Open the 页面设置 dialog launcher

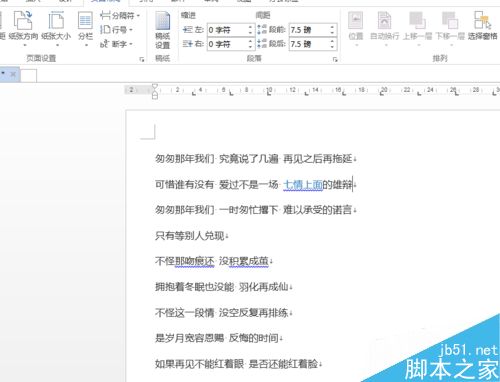pos(142,59)
